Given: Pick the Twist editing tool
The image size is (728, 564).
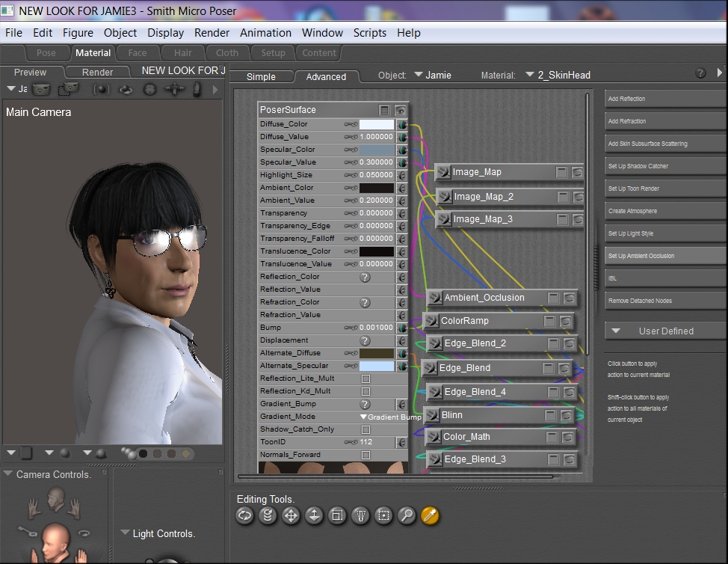Looking at the screenshot, I should pyautogui.click(x=267, y=515).
